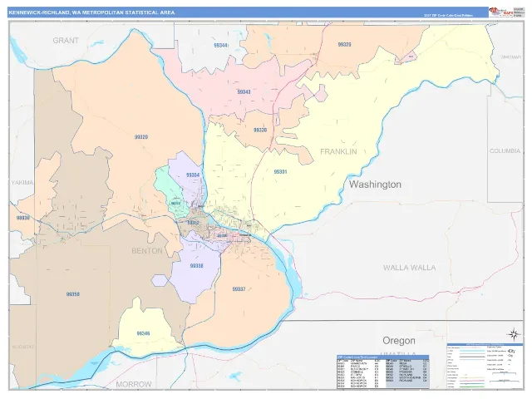
Task: Click the ZIP Code Index table header
Action: click(383, 357)
